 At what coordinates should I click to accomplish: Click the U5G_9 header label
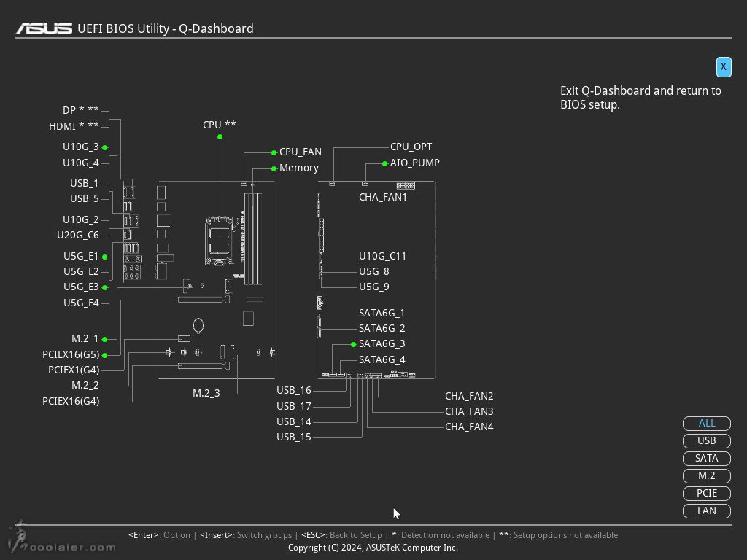click(x=374, y=287)
